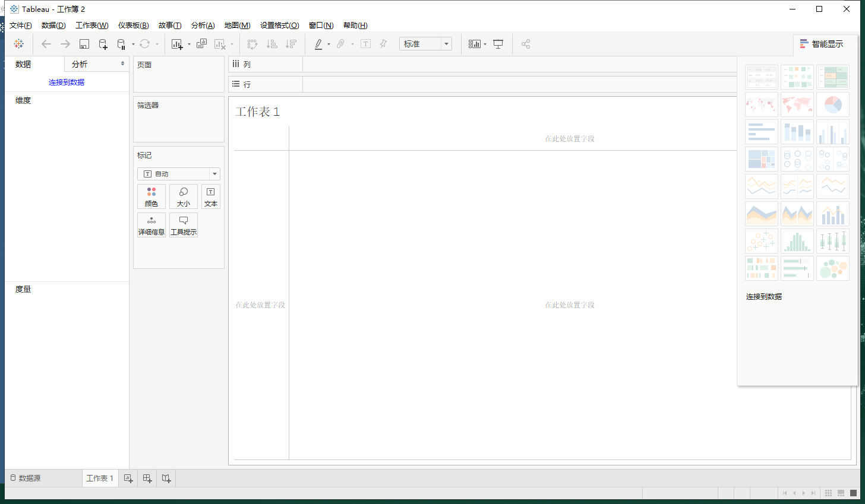This screenshot has height=504, width=865.
Task: Click the Save workbook icon
Action: (84, 44)
